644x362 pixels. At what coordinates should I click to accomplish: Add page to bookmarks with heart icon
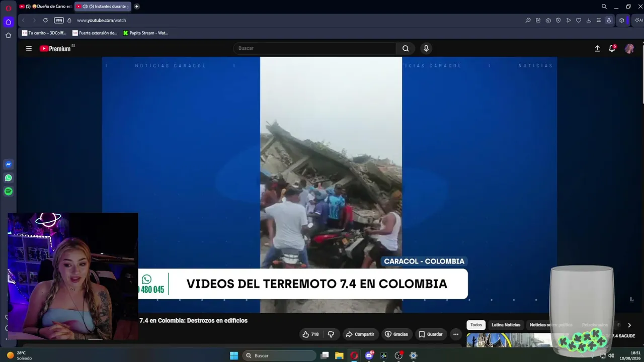pyautogui.click(x=578, y=20)
